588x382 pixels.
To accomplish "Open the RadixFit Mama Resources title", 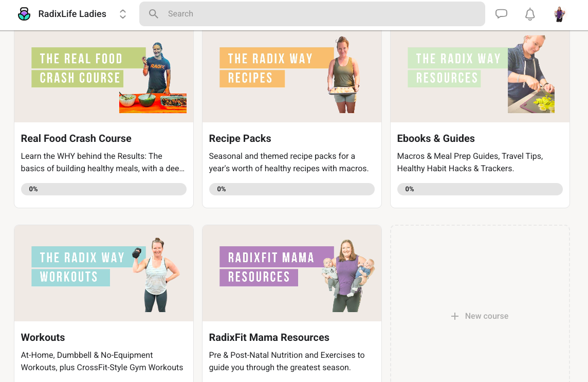I will point(269,337).
